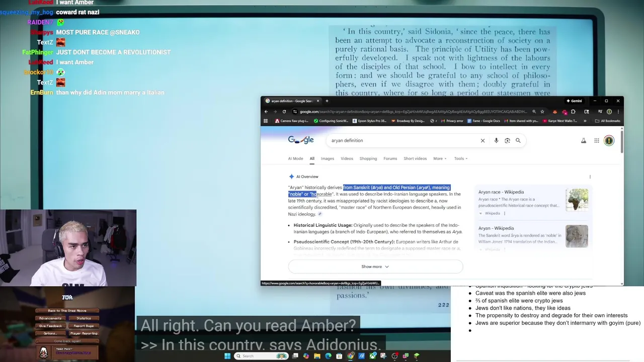This screenshot has width=644, height=362.
Task: Expand the bookmarks overflow chevron
Action: click(585, 121)
